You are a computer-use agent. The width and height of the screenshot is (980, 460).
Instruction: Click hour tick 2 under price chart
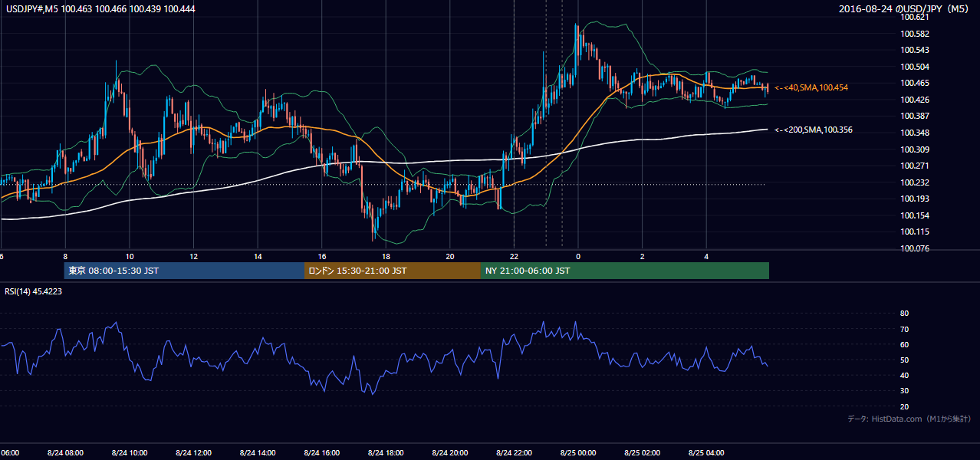pos(643,256)
